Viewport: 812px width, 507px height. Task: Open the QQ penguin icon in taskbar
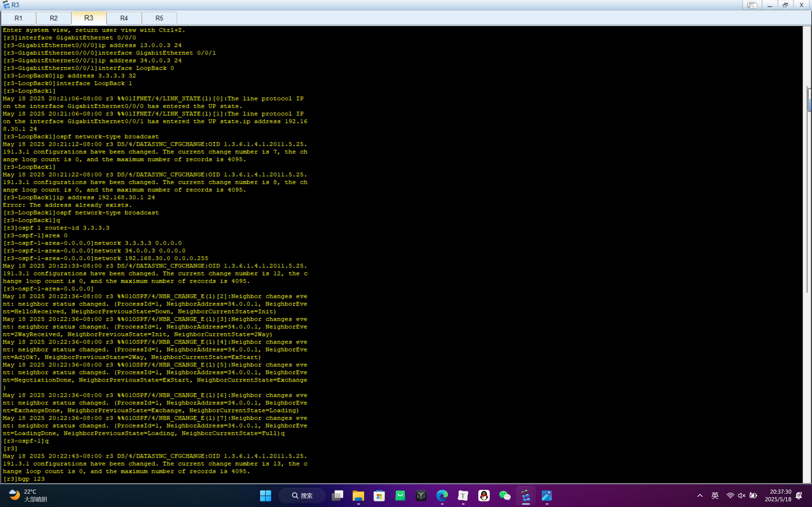484,496
